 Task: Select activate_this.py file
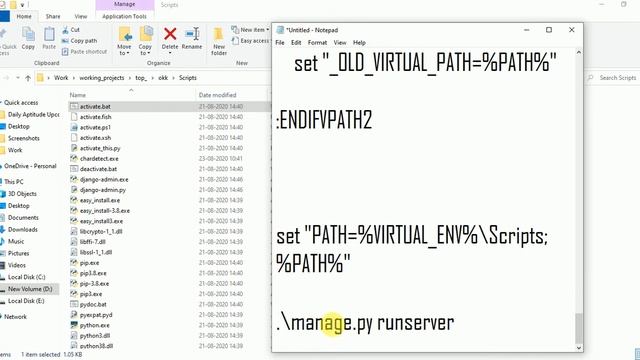point(100,148)
